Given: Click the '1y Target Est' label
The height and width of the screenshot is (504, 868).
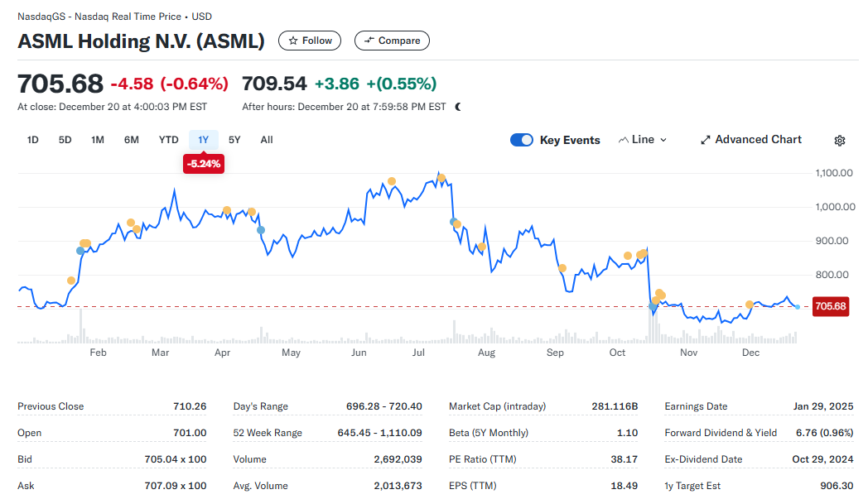Looking at the screenshot, I should (x=692, y=486).
